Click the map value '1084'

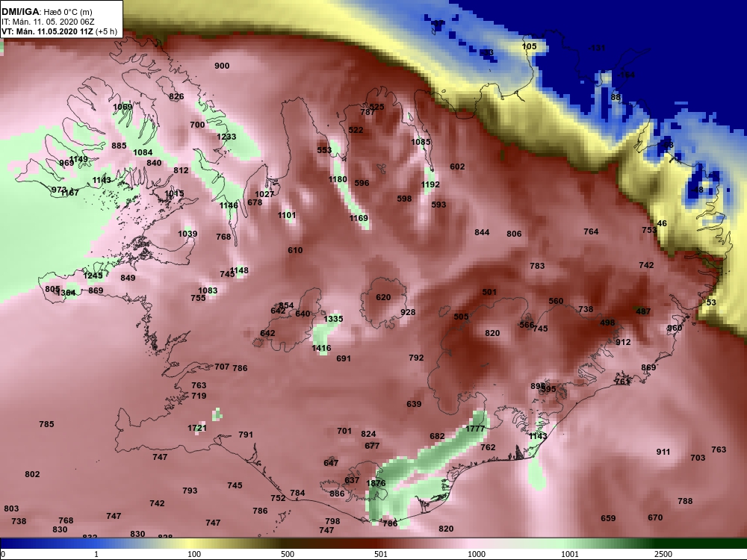coord(143,152)
